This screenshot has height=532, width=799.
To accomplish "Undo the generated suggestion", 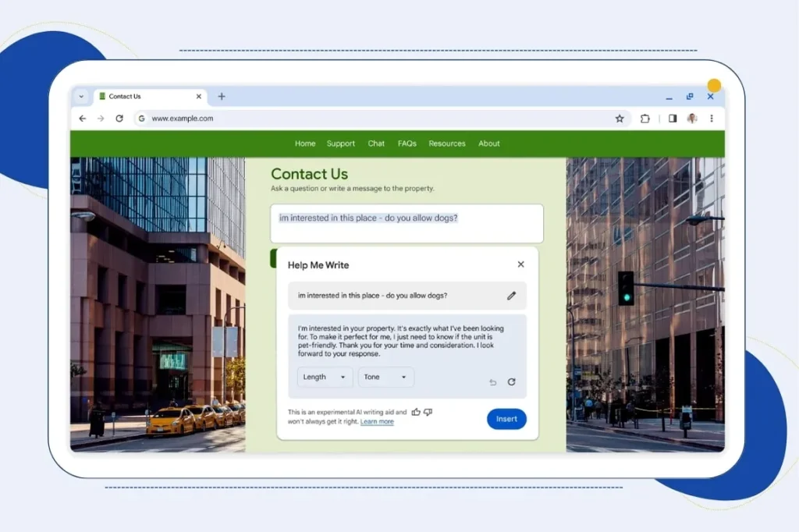I will pyautogui.click(x=493, y=381).
